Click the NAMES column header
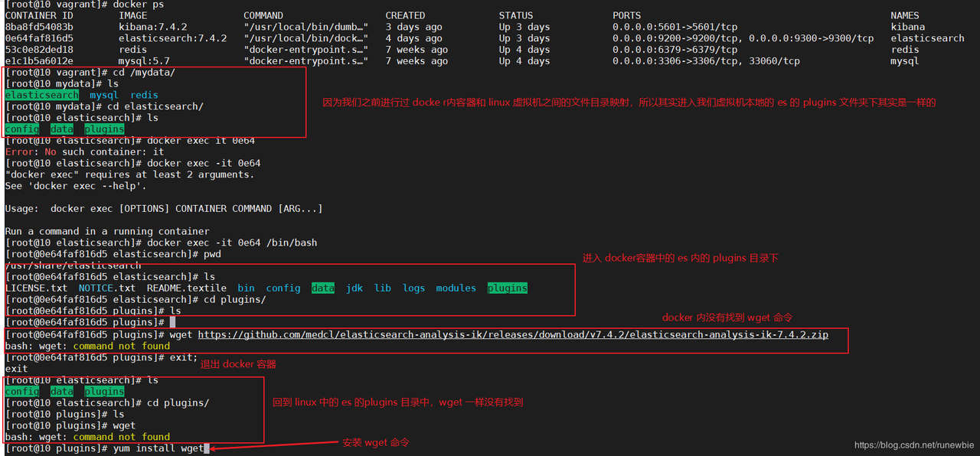The image size is (980, 456). (905, 15)
